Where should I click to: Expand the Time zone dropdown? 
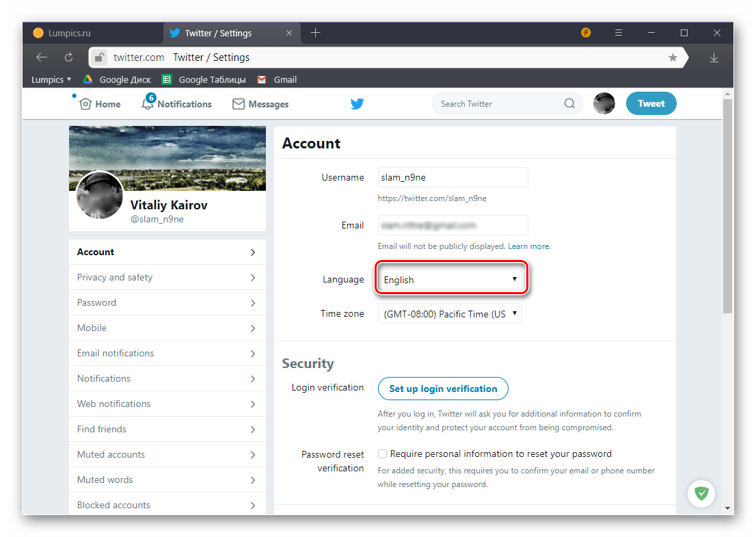pos(449,314)
